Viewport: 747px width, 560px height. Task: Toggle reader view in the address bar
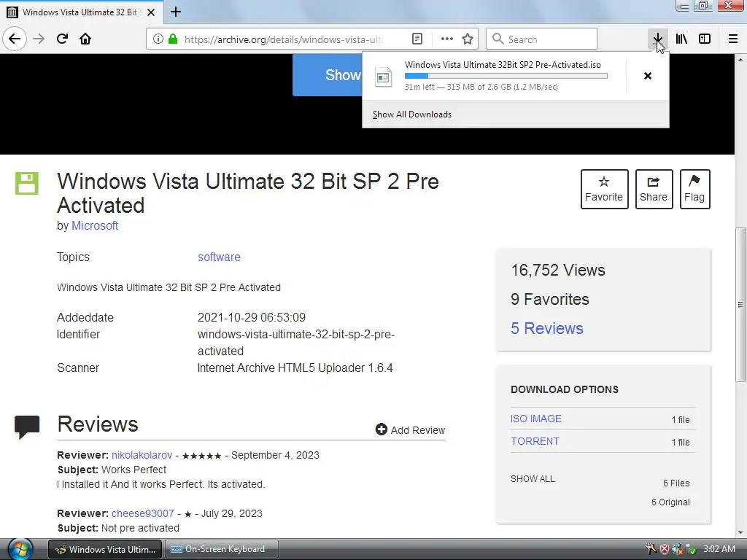[417, 39]
